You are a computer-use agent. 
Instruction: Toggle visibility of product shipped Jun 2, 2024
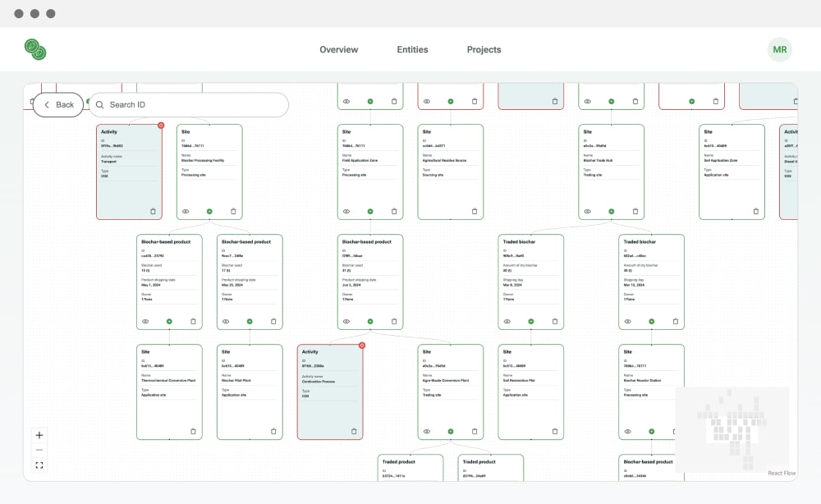[x=346, y=321]
